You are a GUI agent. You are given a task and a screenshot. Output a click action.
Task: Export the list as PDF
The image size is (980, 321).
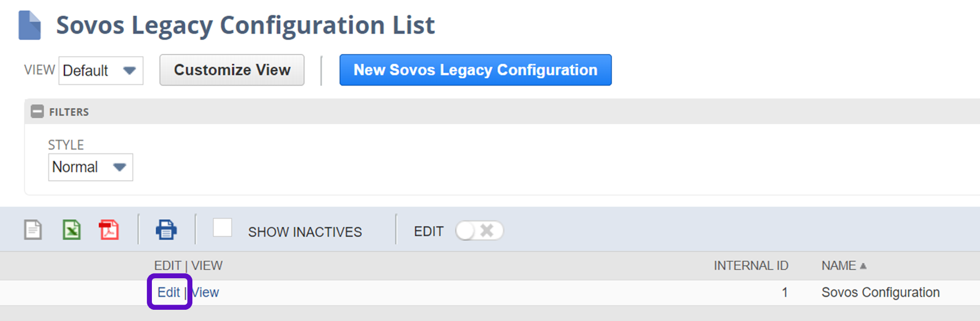pos(109,230)
